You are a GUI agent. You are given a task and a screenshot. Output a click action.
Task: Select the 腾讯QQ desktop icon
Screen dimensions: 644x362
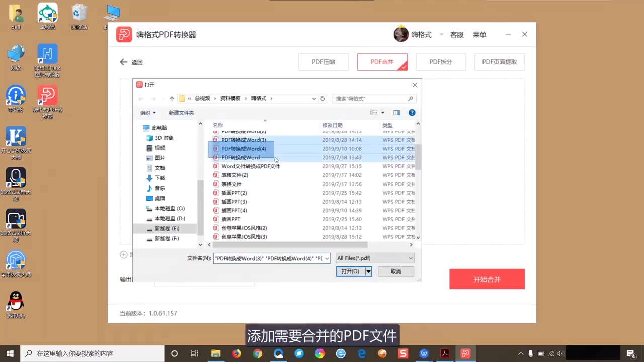[16, 305]
